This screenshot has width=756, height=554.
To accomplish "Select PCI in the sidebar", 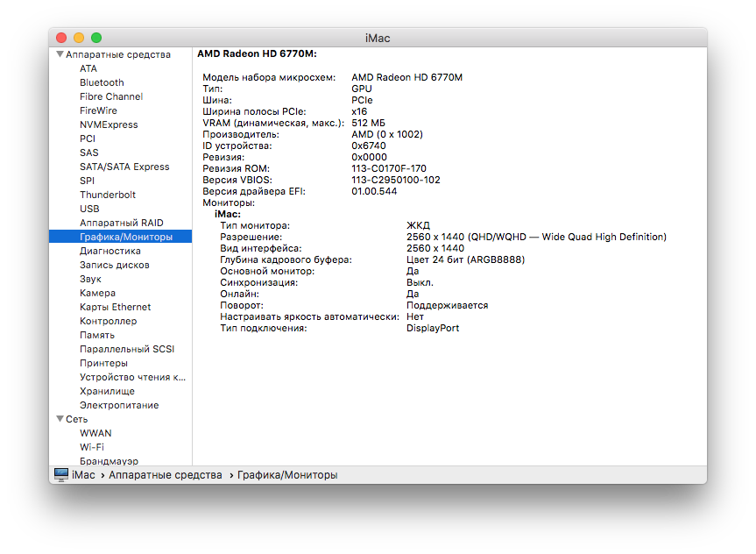I will (x=88, y=138).
